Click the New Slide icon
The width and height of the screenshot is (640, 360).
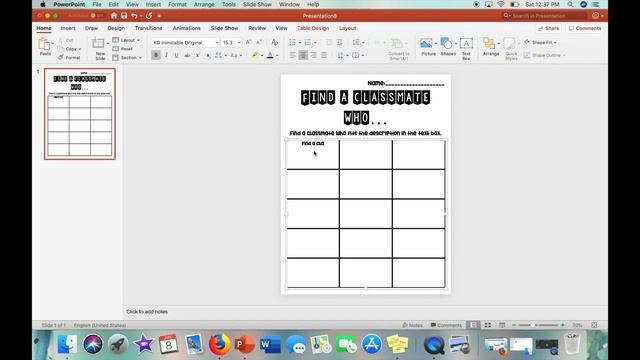click(98, 43)
